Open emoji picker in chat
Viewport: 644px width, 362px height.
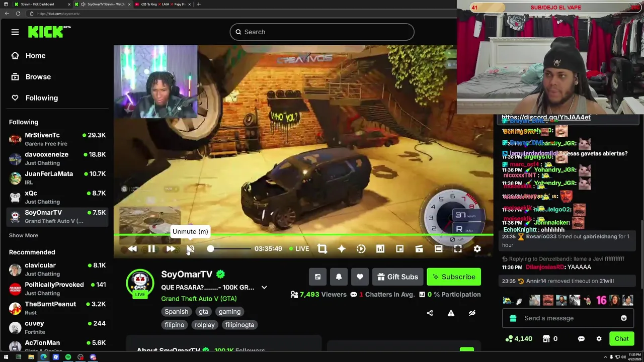[x=624, y=318]
